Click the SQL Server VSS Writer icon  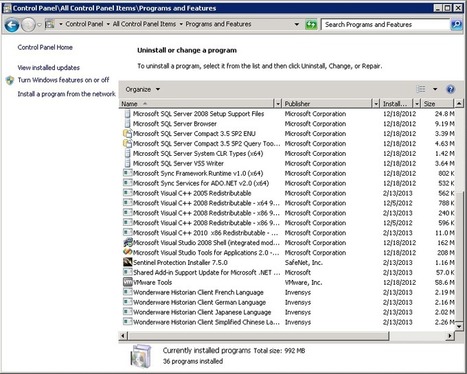coord(127,163)
